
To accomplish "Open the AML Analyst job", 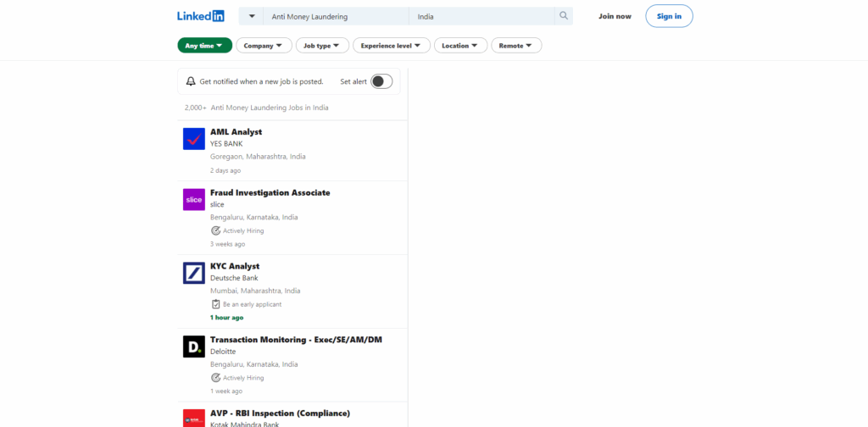I will pos(236,131).
